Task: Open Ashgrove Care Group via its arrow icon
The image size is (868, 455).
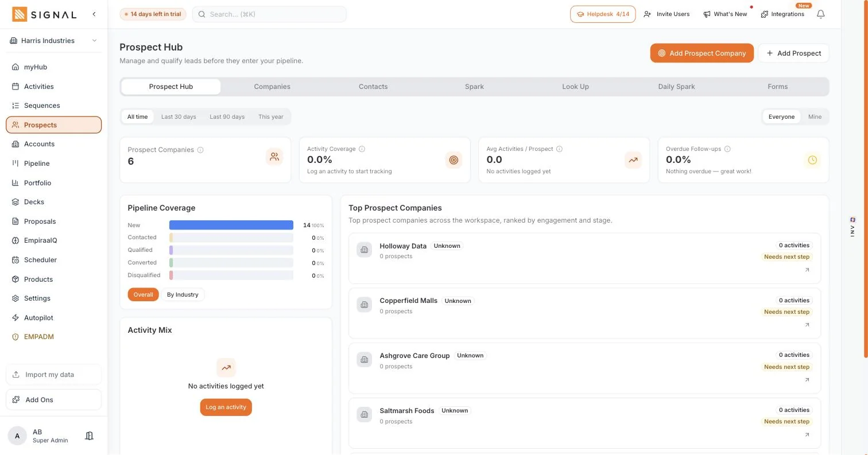Action: click(x=807, y=380)
